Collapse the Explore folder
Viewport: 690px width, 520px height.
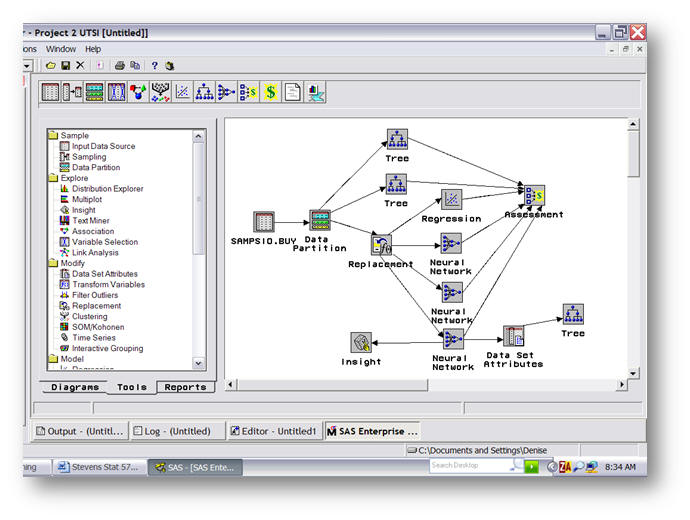coord(53,178)
